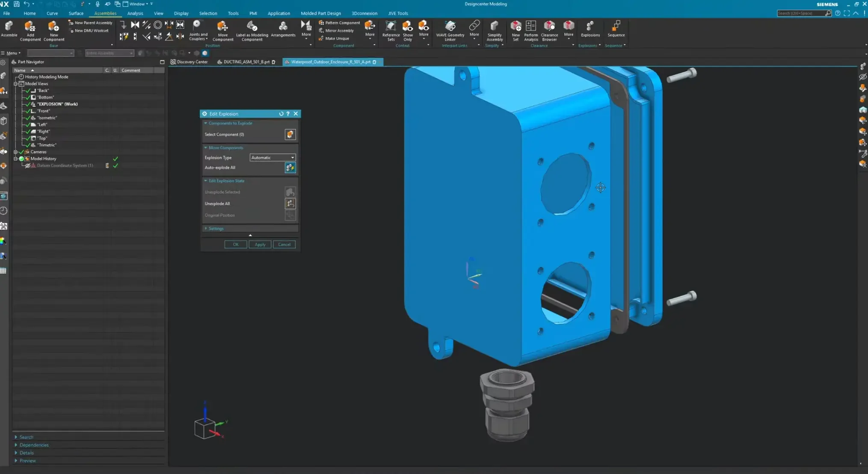This screenshot has height=474, width=868.
Task: Reset the Edit Explosion dialog
Action: click(281, 114)
